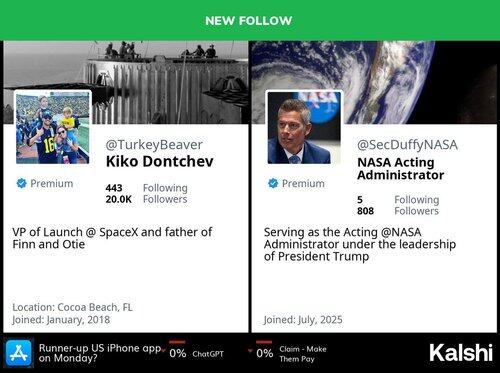Select the NEW FOLLOW header banner
500x373 pixels.
pos(250,20)
